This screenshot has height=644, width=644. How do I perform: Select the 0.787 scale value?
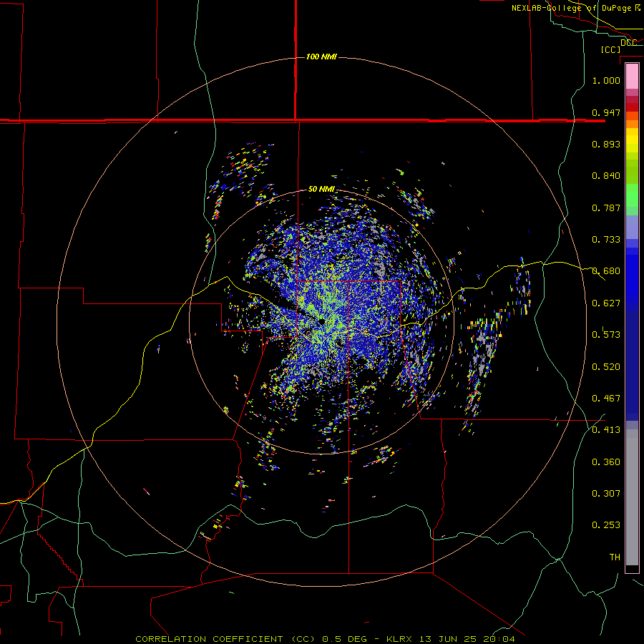[606, 208]
